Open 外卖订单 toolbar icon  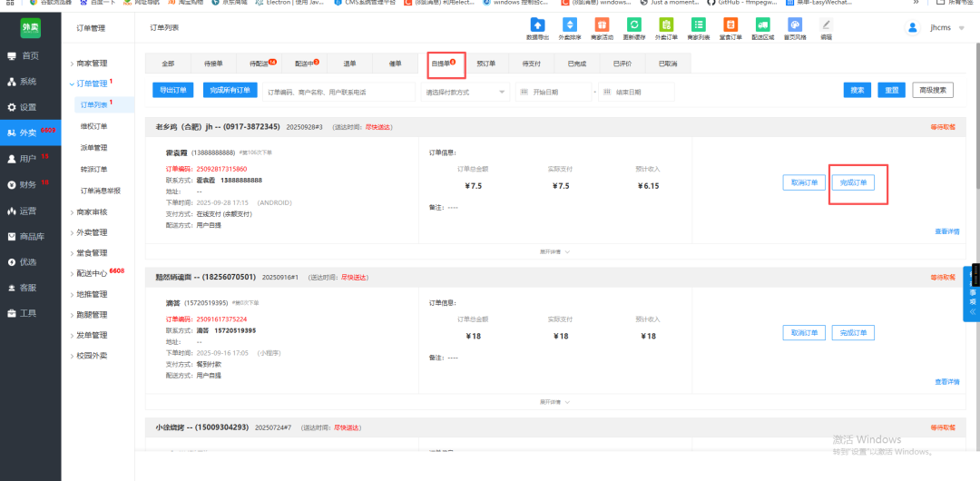click(x=666, y=25)
